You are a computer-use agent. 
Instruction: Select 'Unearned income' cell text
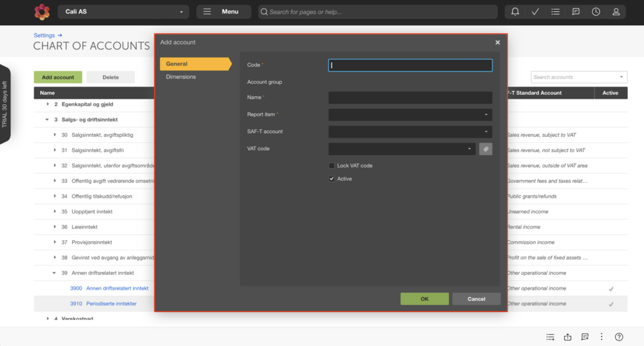(528, 211)
